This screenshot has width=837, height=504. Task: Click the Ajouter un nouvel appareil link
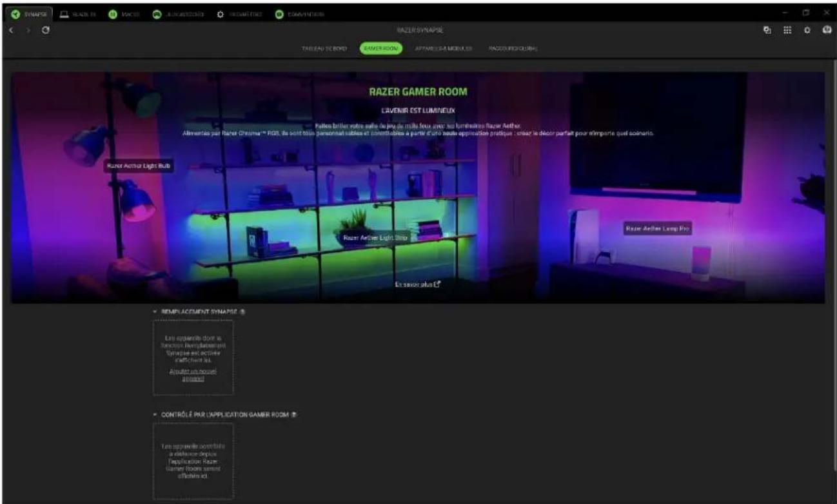tap(193, 375)
